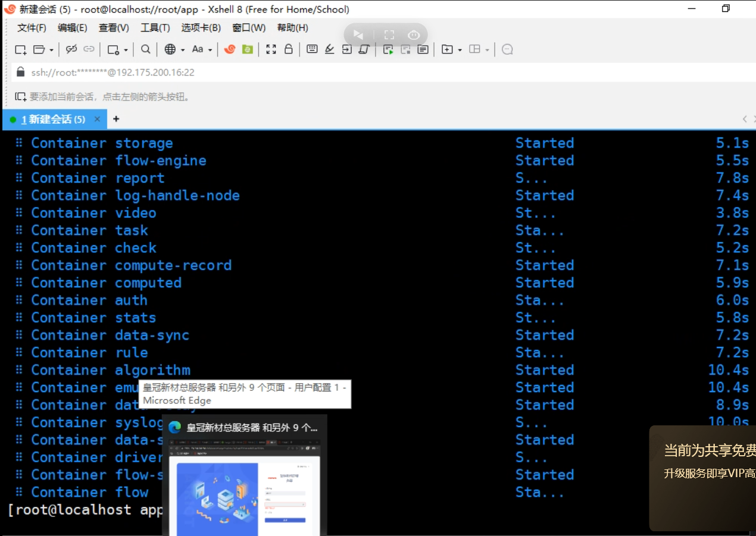Click the 'Container algorithm' terminal line
The image size is (756, 536).
click(x=111, y=370)
